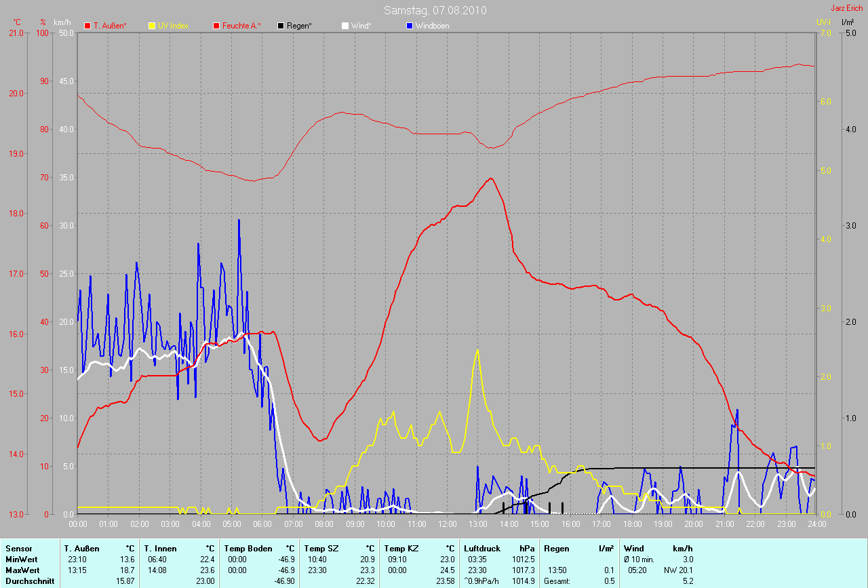868x588 pixels.
Task: Click the T. Innen column header
Action: (159, 548)
